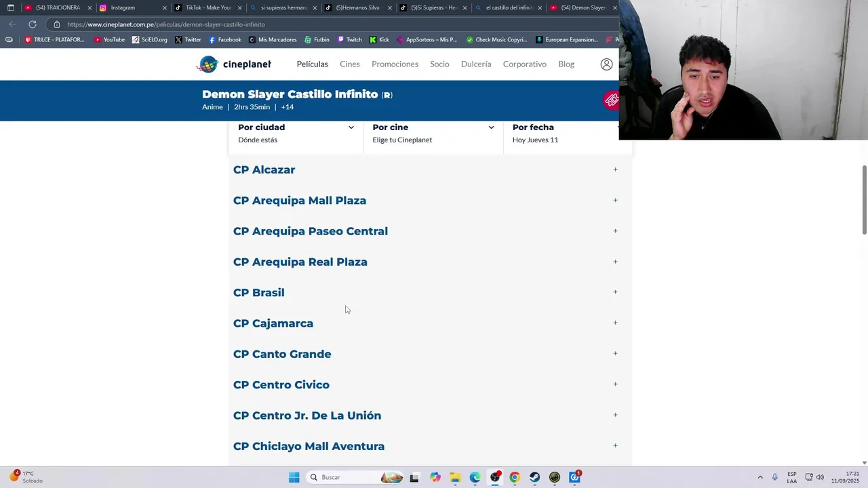
Task: Open the Futbin bookmark
Action: point(317,39)
